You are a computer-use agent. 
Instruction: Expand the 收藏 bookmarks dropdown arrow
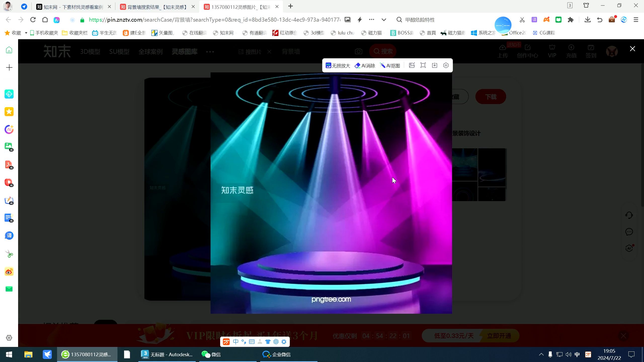[x=26, y=33]
